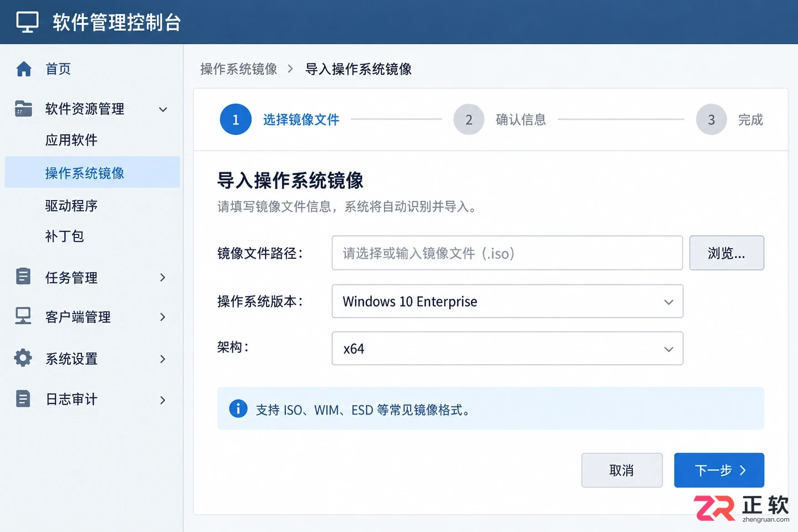Click 支持 ISO、WIM、ESD notice text

[364, 410]
